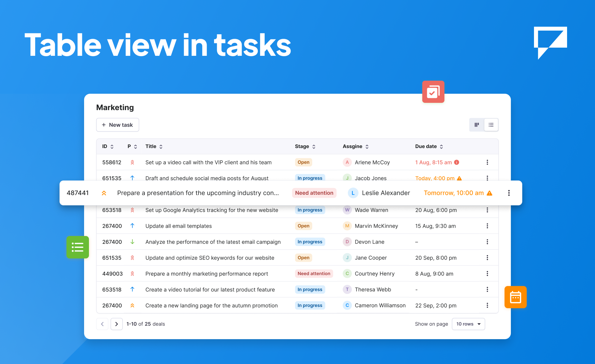Open row menu for Jacob Jones task
The height and width of the screenshot is (364, 595).
[487, 178]
